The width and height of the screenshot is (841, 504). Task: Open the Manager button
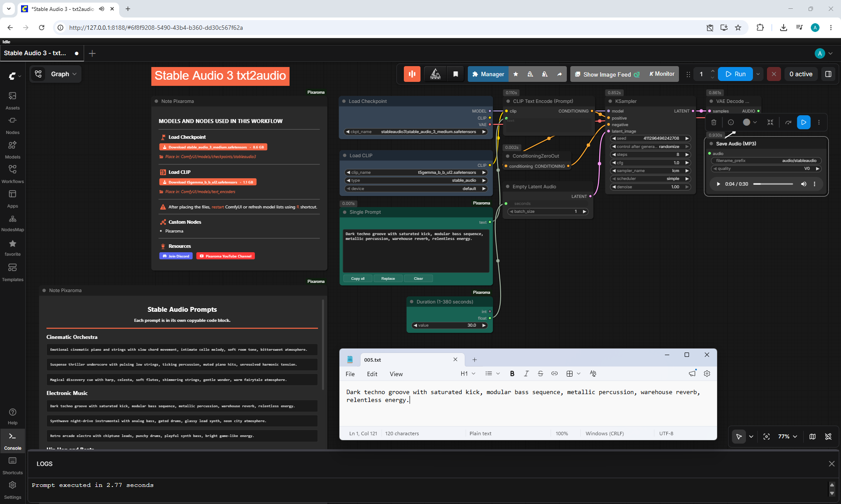tap(488, 74)
